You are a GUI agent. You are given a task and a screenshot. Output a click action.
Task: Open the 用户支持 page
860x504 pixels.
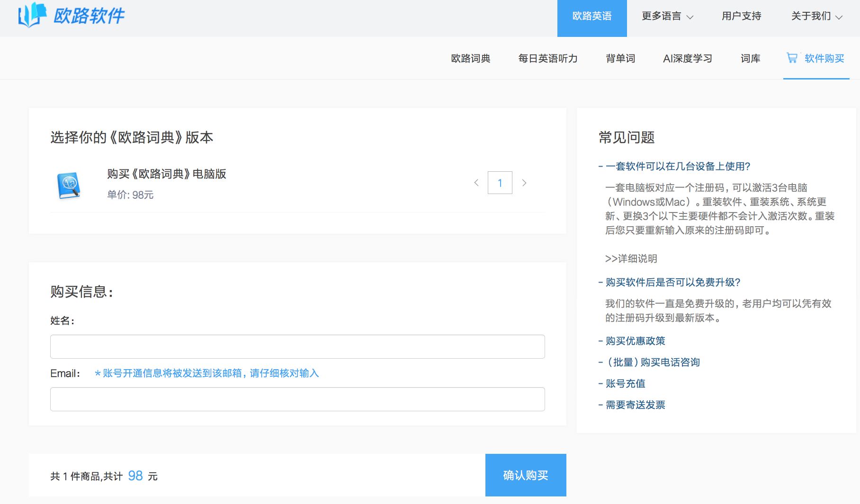[x=741, y=16]
